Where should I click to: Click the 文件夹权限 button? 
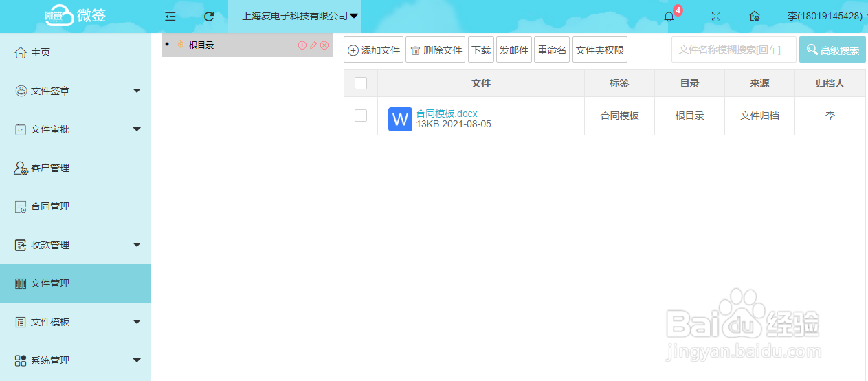tap(600, 50)
